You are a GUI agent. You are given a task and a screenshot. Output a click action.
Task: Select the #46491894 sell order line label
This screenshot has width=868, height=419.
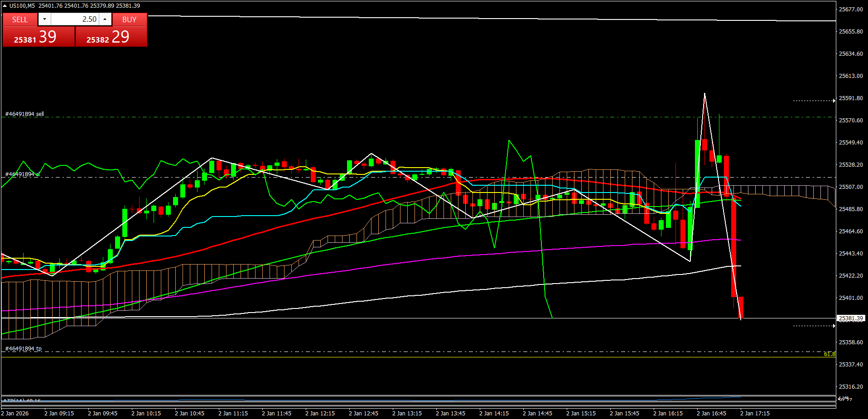[24, 114]
